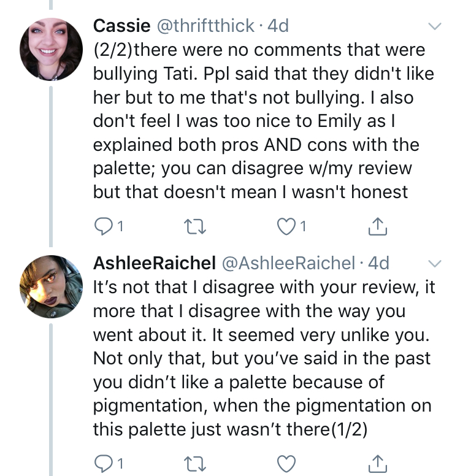Reply to Cassie's tweet

tap(102, 228)
